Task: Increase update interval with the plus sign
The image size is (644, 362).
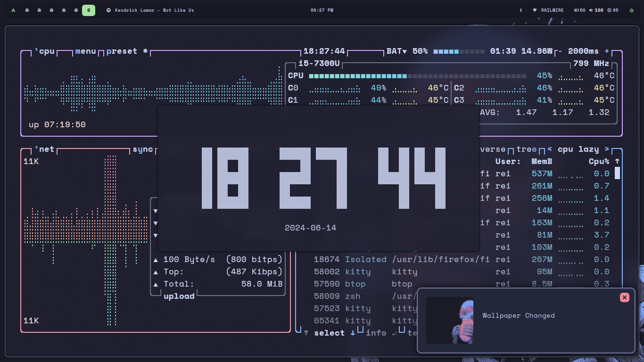Action: coord(607,51)
